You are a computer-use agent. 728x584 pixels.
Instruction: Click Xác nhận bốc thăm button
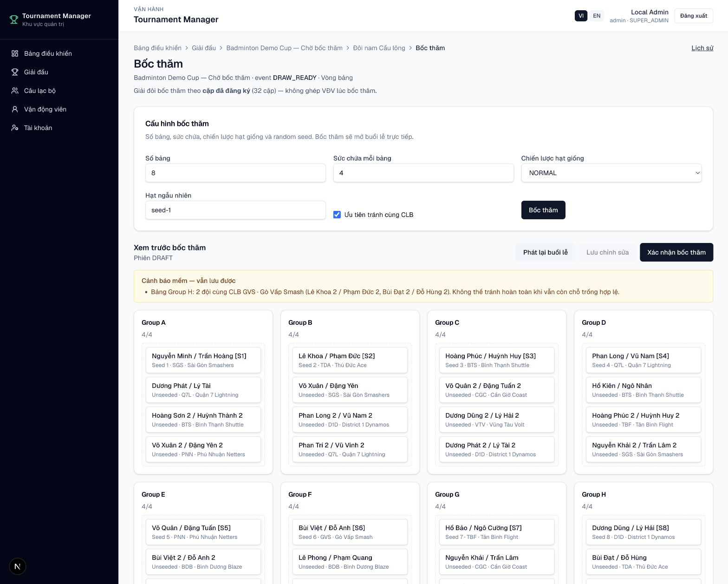click(x=676, y=252)
